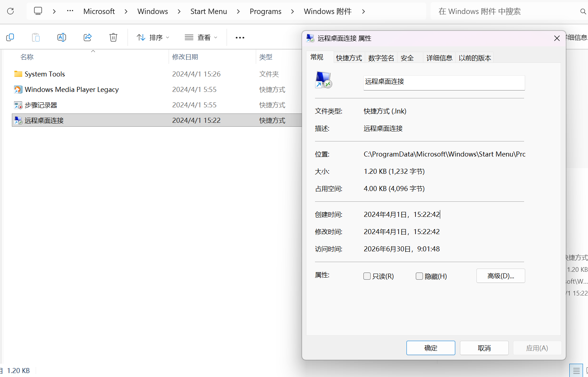The image size is (588, 377).
Task: Expand chevron after Start Menu breadcrumb
Action: tap(238, 11)
